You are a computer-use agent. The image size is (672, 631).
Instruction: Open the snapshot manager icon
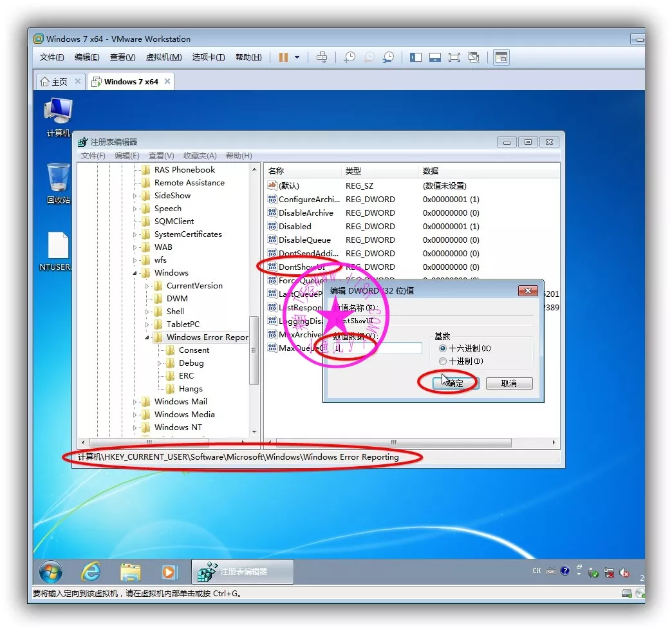pos(388,57)
